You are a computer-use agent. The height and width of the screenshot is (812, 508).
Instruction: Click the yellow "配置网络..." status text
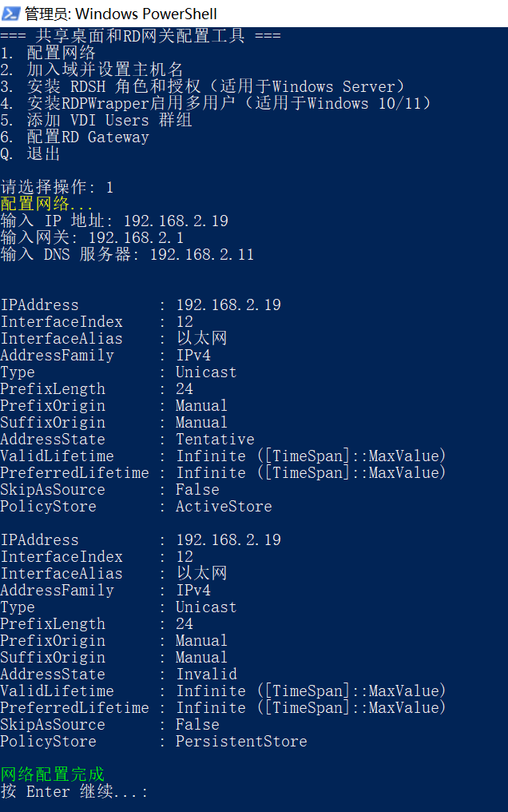tap(46, 204)
